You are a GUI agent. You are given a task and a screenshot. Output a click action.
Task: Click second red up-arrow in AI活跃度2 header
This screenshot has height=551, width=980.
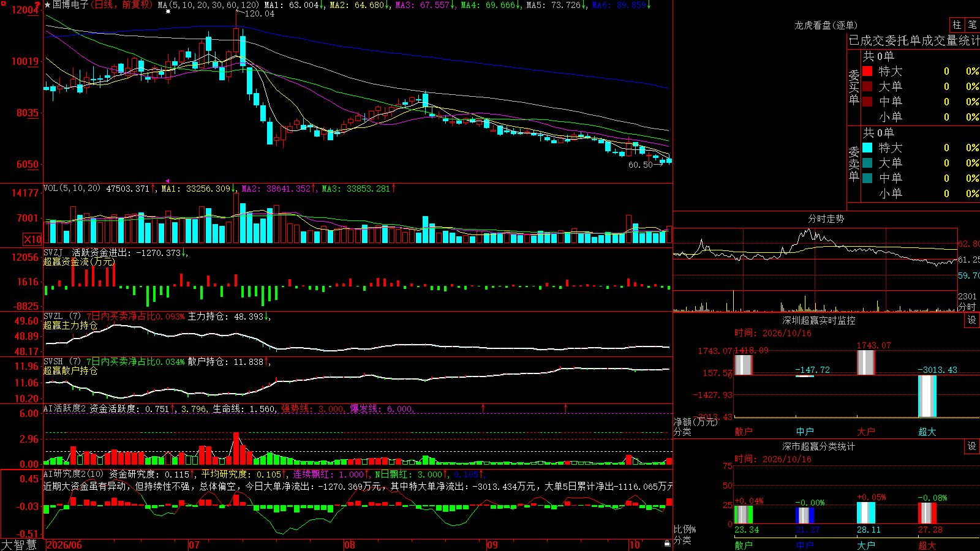click(x=565, y=408)
